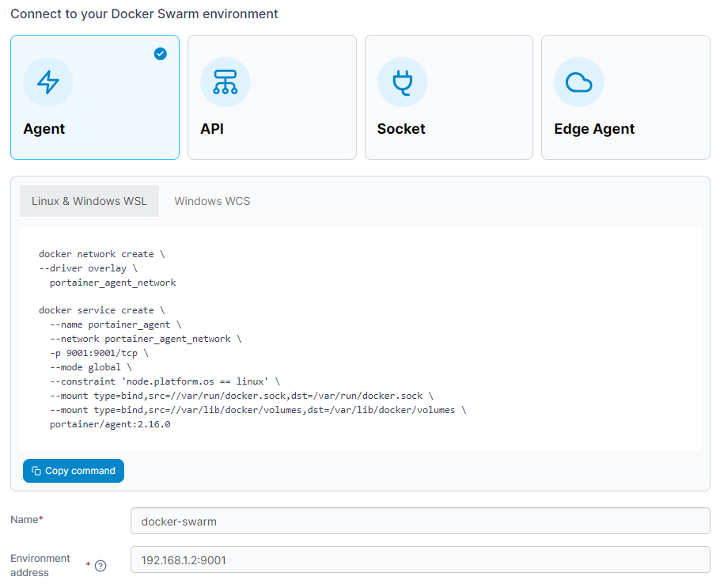720x588 pixels.
Task: Focus the Name input field
Action: (420, 521)
